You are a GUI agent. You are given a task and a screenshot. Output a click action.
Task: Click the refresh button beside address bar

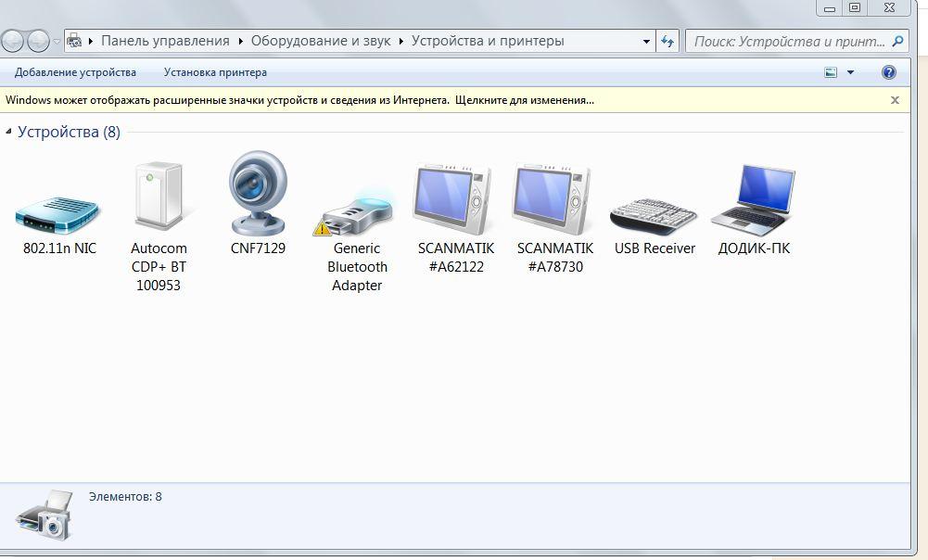667,41
